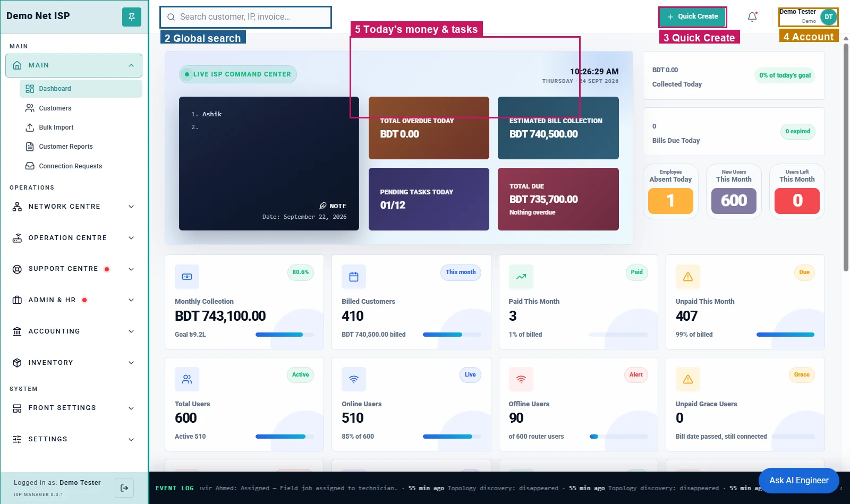This screenshot has width=850, height=504.
Task: Click the Offline Users wifi icon
Action: coord(521,379)
